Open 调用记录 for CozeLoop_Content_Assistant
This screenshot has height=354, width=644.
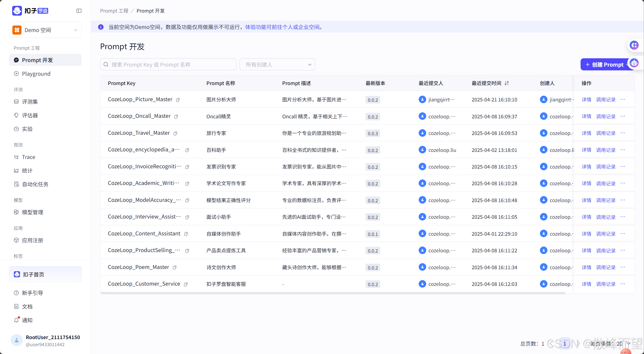606,234
